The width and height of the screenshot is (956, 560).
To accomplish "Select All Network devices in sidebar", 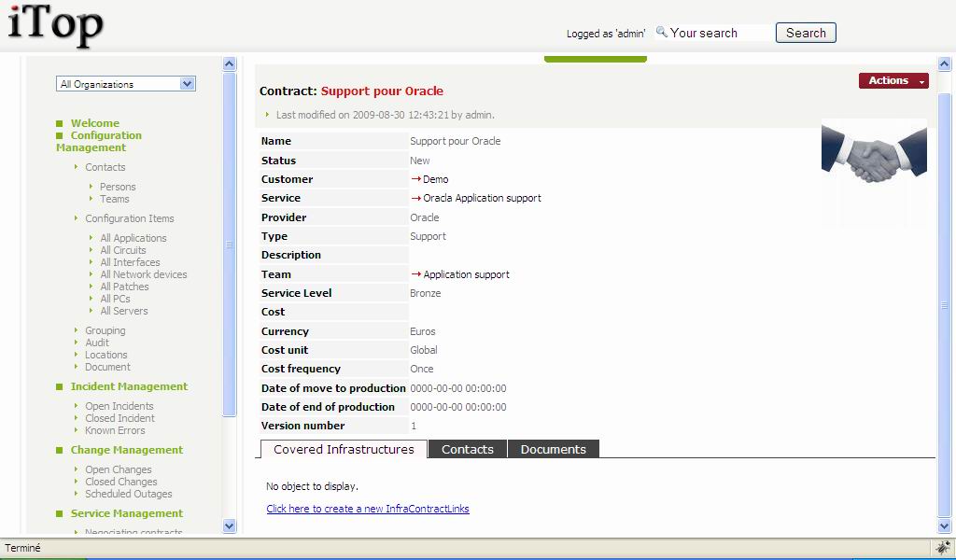I will [143, 274].
